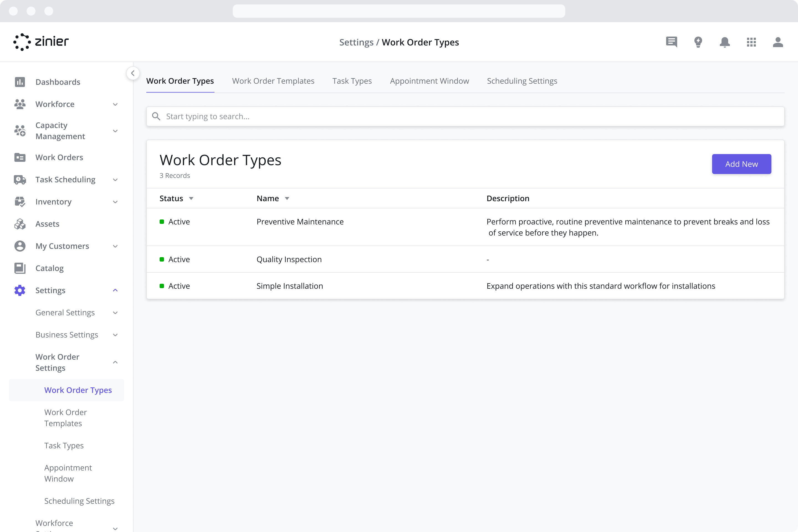Image resolution: width=798 pixels, height=532 pixels.
Task: Expand the Inventory section
Action: tap(115, 201)
